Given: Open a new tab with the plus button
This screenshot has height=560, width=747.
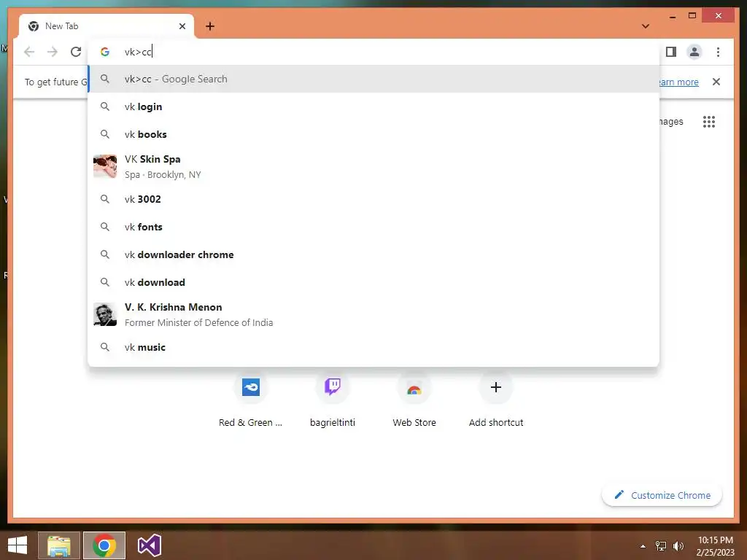Looking at the screenshot, I should point(210,26).
